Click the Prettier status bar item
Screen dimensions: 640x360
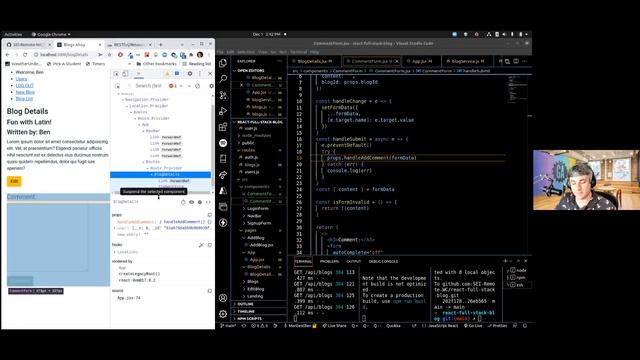[497, 326]
